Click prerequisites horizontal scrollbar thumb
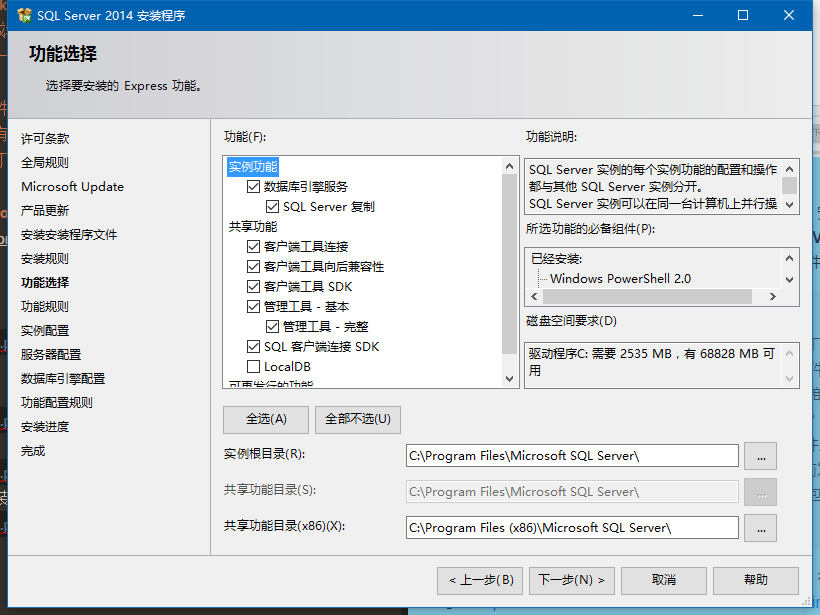 coord(647,297)
